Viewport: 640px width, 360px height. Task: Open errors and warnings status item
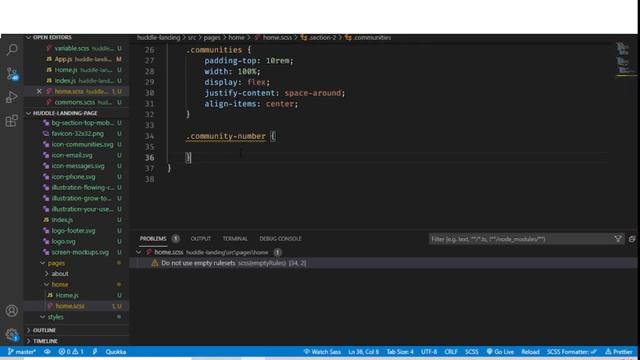point(71,352)
